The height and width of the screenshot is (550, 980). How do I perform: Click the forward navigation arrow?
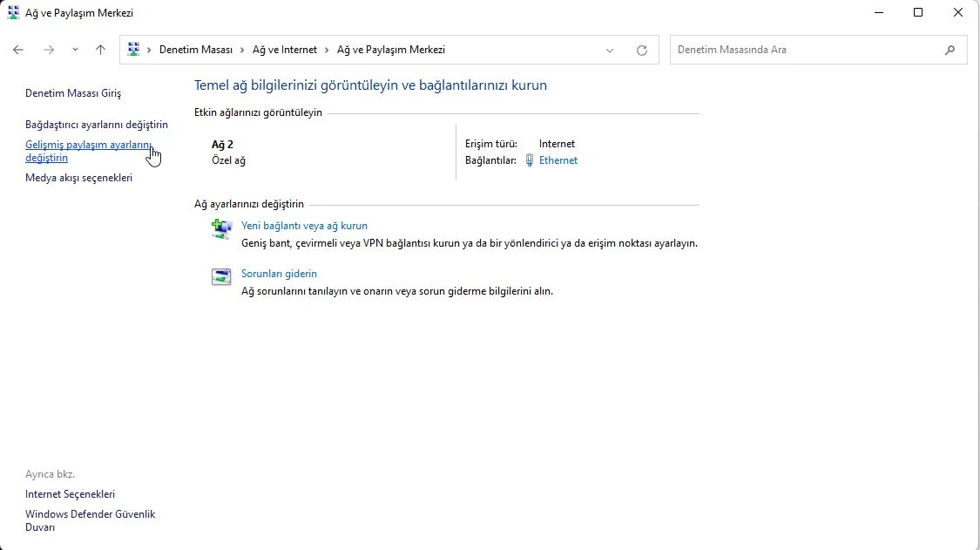[x=49, y=51]
